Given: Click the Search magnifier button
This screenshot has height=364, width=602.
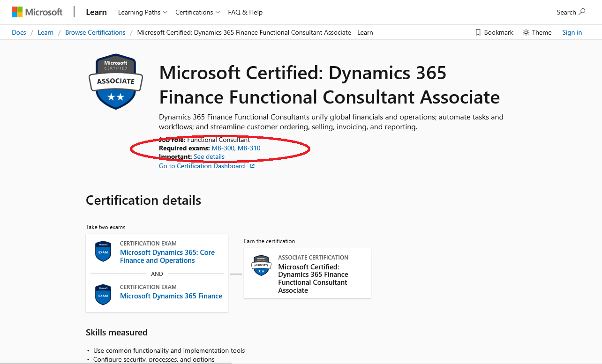Looking at the screenshot, I should [571, 12].
